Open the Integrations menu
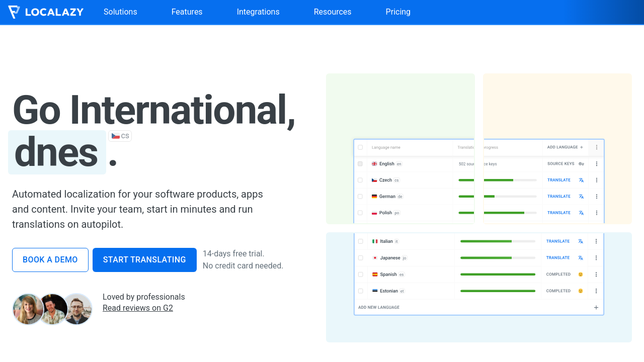 258,12
